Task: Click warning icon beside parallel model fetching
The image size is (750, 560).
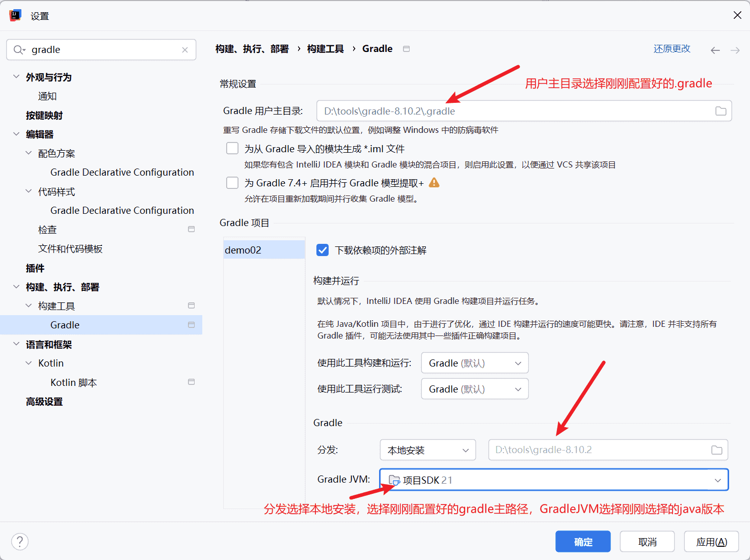Action: click(x=434, y=183)
